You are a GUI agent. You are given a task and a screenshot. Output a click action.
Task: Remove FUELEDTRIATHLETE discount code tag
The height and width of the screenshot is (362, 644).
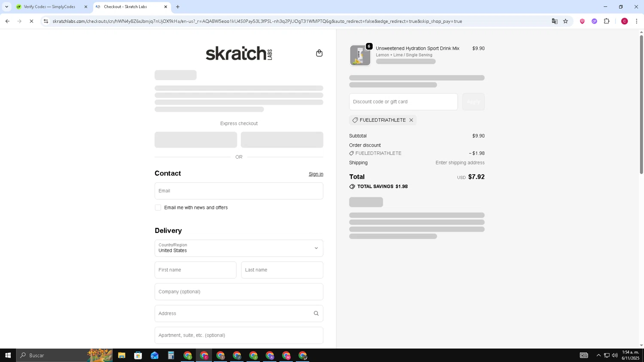click(x=411, y=120)
